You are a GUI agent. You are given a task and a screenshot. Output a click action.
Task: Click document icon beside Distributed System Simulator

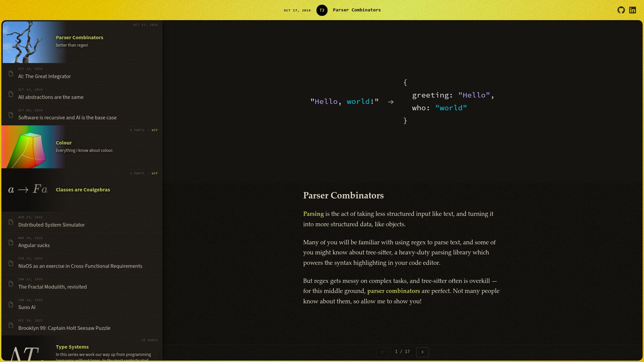(x=11, y=222)
